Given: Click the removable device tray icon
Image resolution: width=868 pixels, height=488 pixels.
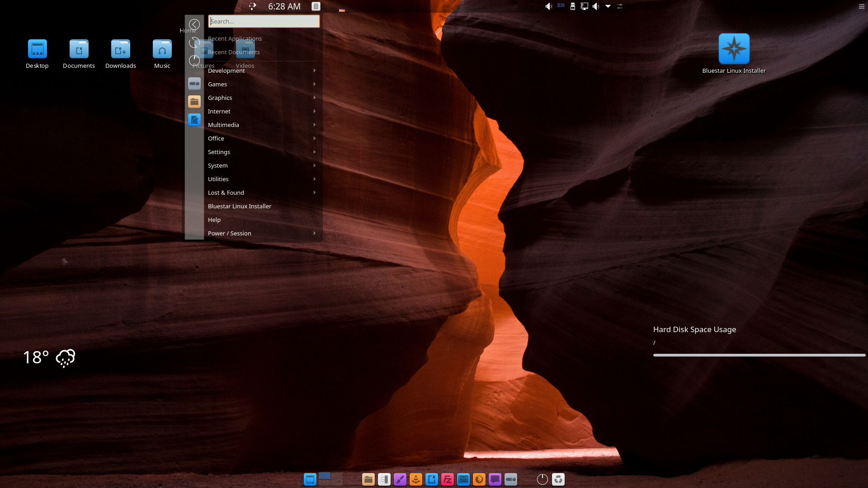Looking at the screenshot, I should (573, 6).
